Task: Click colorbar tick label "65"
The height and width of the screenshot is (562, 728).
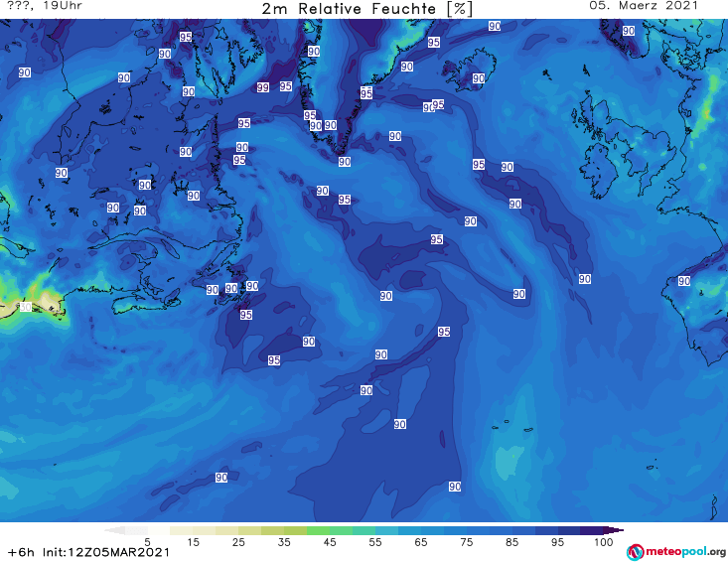Action: click(421, 542)
